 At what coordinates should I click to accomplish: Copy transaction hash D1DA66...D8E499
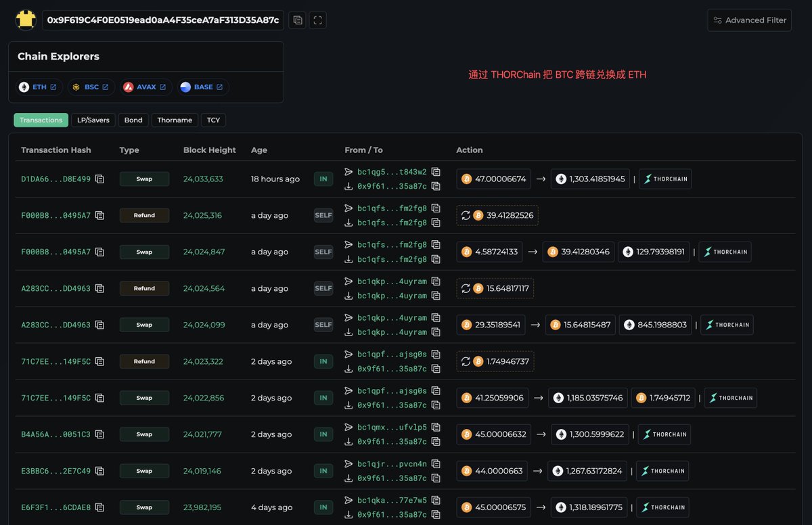point(99,179)
